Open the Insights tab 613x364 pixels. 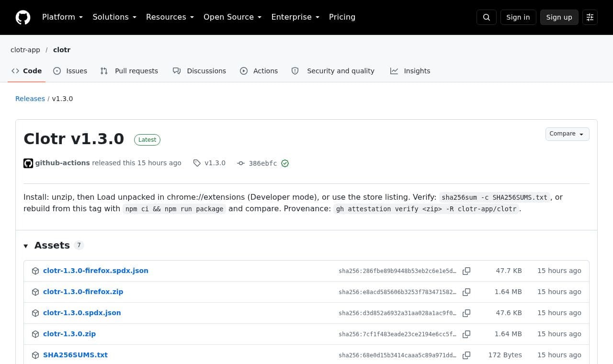pyautogui.click(x=410, y=71)
